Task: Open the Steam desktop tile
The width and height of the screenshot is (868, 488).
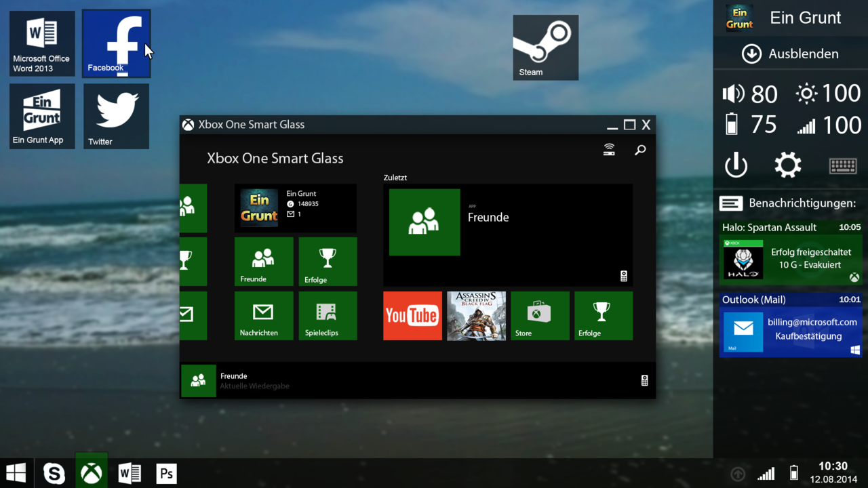Action: tap(545, 47)
